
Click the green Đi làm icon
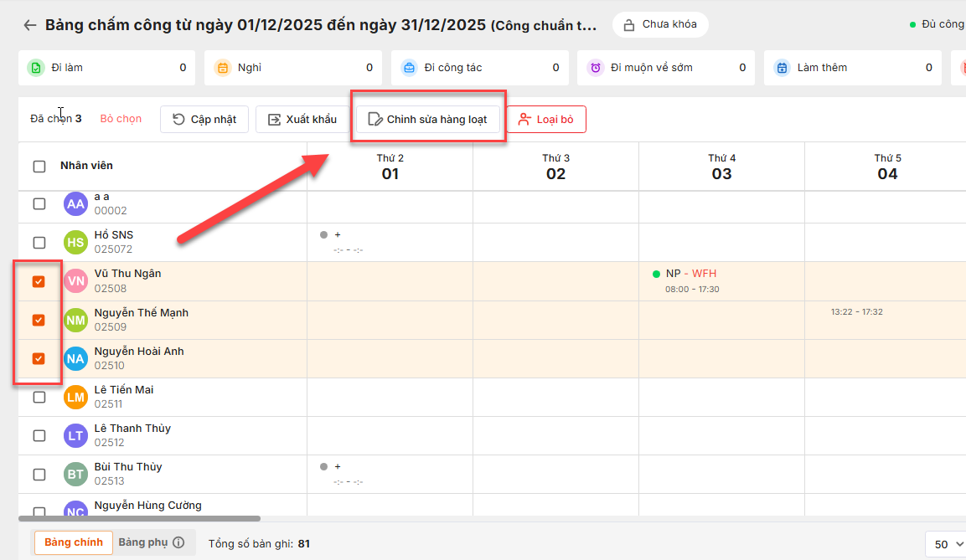click(x=35, y=68)
